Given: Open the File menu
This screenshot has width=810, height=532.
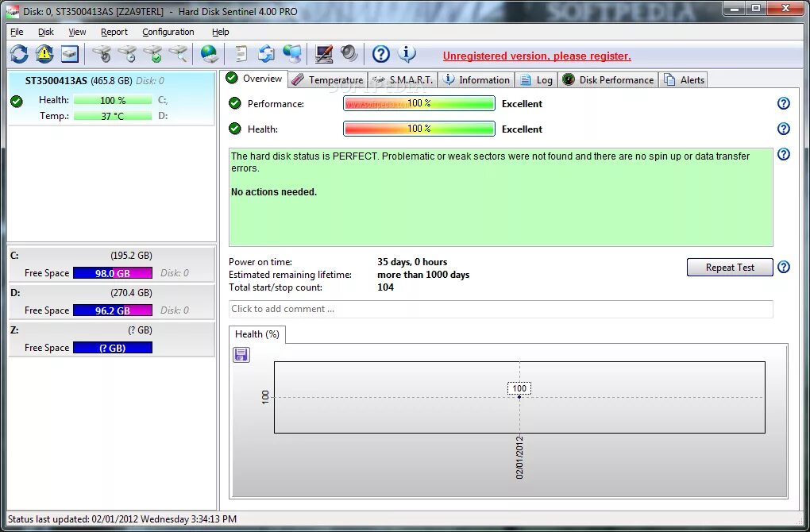Looking at the screenshot, I should [x=17, y=32].
